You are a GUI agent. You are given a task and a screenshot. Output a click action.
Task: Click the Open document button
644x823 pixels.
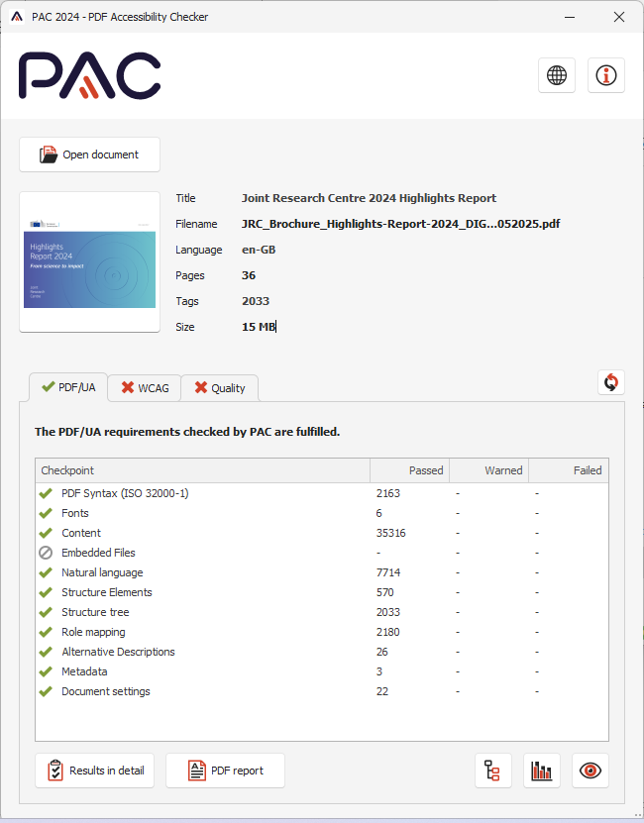tap(90, 154)
